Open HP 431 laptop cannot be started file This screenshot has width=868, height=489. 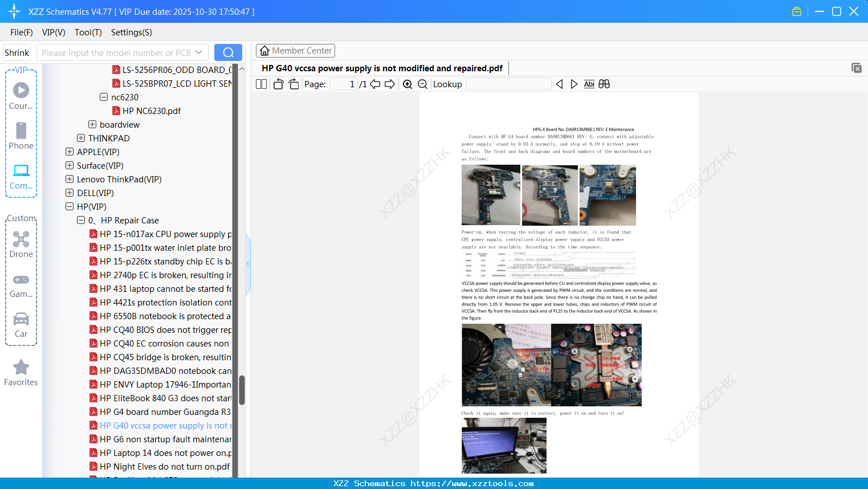pos(160,288)
